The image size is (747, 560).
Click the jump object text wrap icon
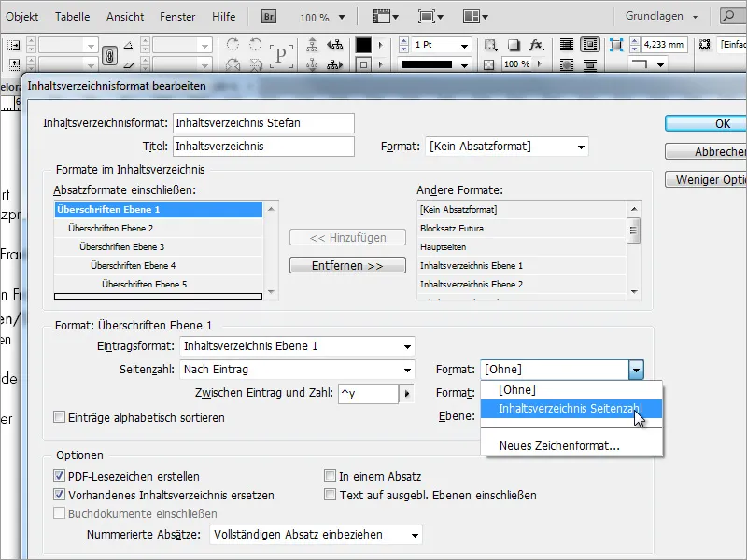(590, 64)
